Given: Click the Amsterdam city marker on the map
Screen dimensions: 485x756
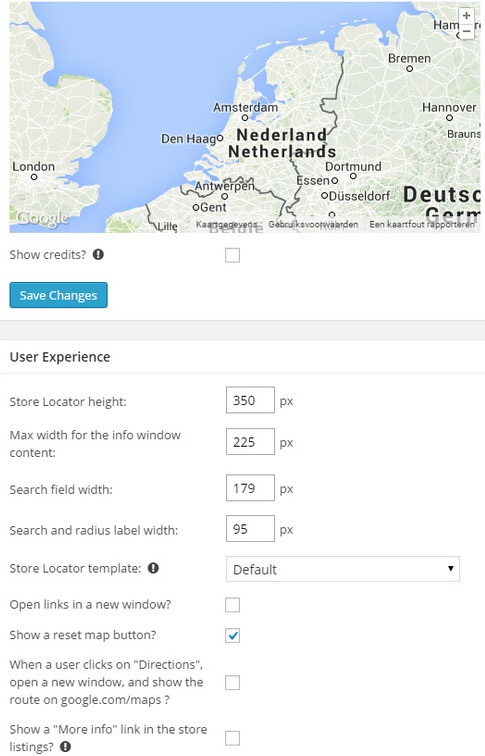Looking at the screenshot, I should coord(245,118).
